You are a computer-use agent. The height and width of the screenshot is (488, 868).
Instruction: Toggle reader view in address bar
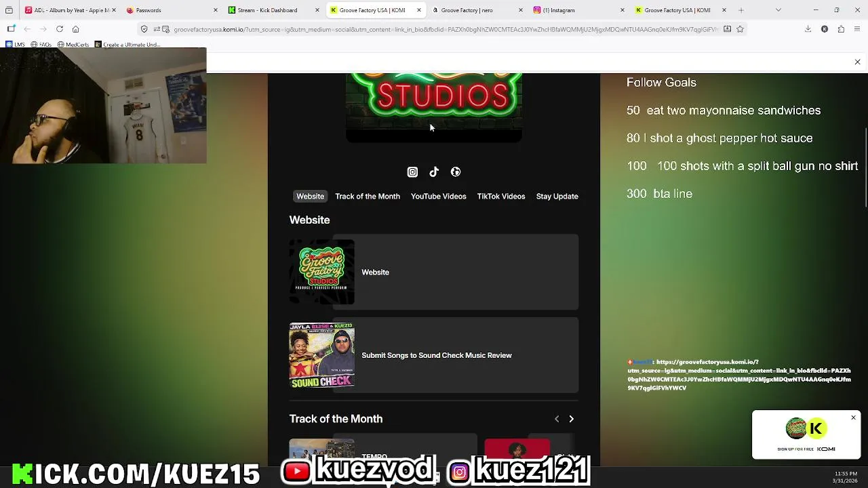point(727,29)
